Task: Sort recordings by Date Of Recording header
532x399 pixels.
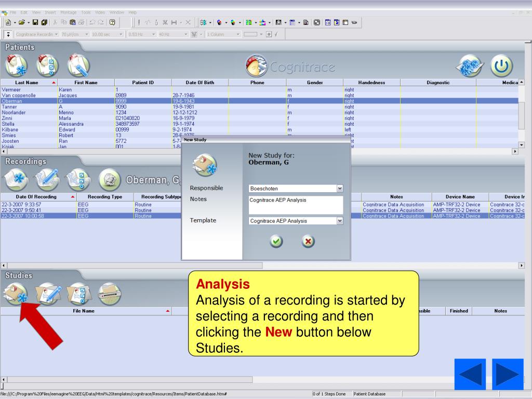Action: tap(38, 197)
